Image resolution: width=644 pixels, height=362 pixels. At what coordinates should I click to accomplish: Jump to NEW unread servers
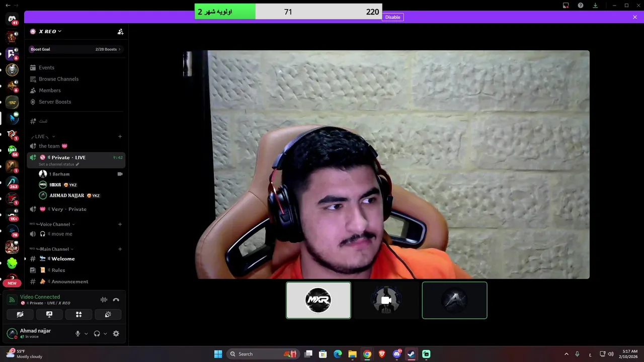12,283
